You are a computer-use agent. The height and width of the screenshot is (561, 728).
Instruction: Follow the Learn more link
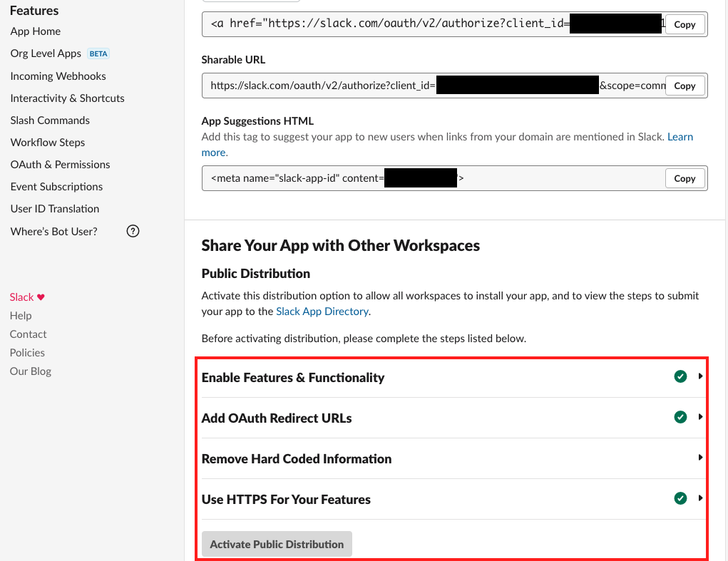[680, 137]
